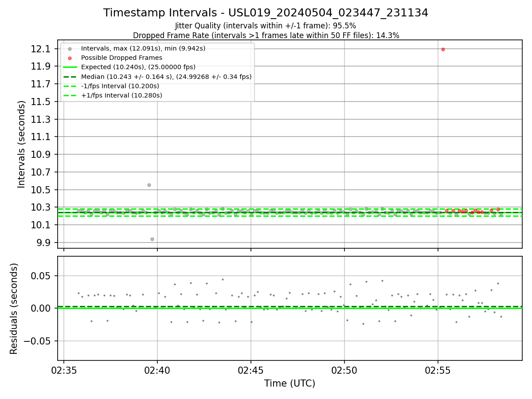Click the 02:40 x-axis tick label

[x=157, y=370]
